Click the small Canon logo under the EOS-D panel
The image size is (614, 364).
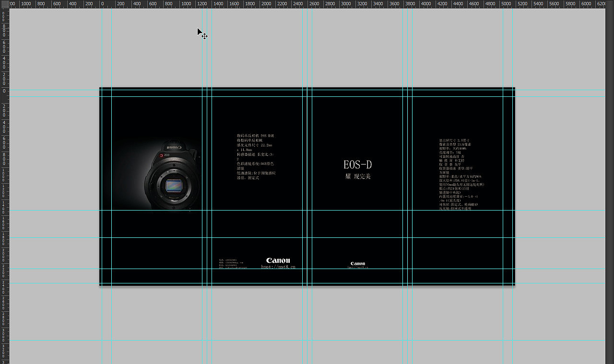pos(358,263)
